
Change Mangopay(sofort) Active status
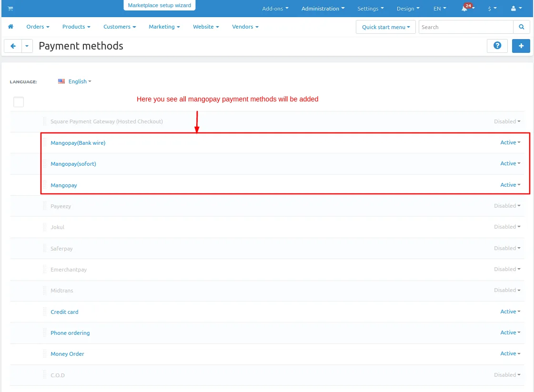coord(510,163)
